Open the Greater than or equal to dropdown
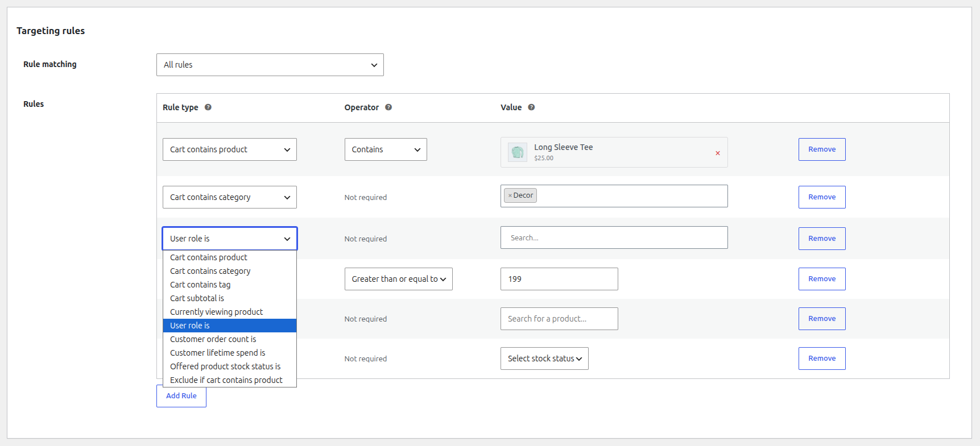Screen dimensions: 980x446 click(399, 279)
